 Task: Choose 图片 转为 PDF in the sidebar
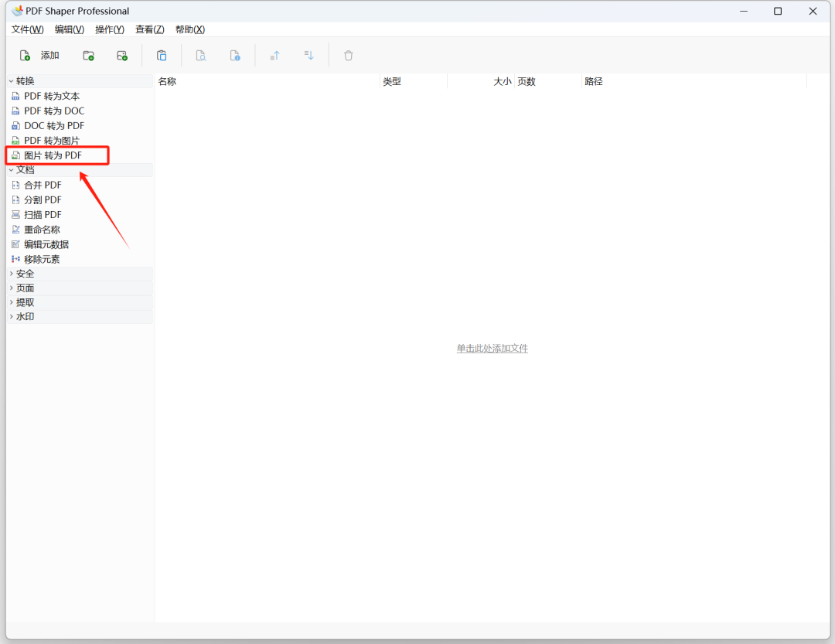53,155
